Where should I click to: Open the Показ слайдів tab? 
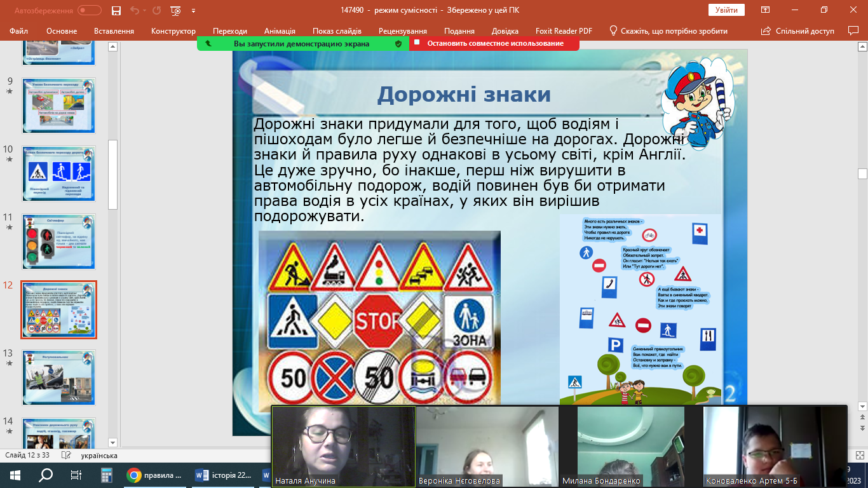pos(337,30)
